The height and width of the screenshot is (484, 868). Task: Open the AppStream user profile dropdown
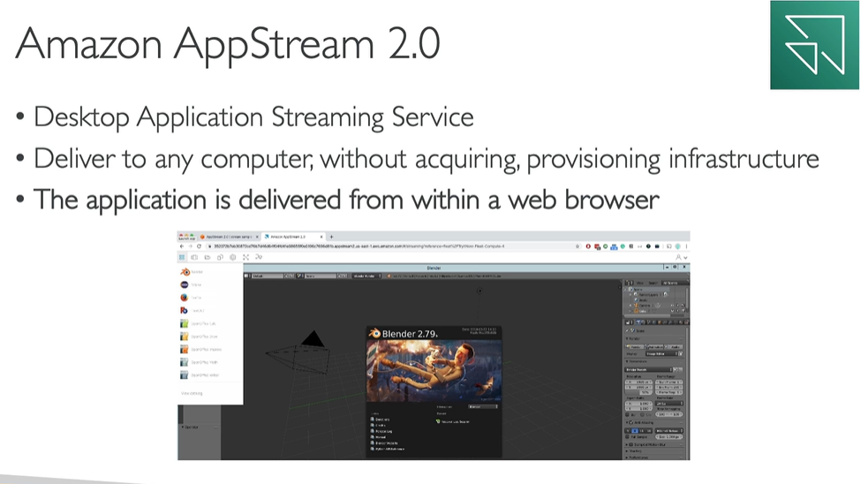(682, 258)
